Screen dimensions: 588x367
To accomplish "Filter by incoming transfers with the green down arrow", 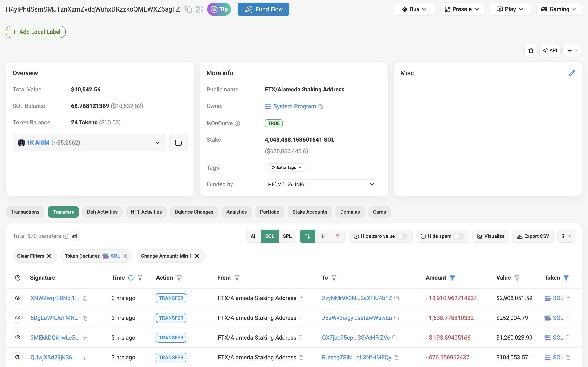I will click(322, 236).
